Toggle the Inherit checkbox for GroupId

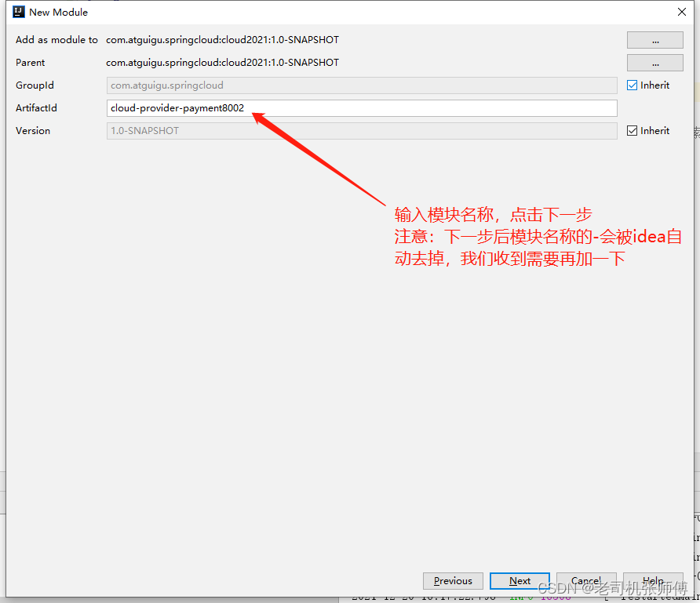(633, 85)
